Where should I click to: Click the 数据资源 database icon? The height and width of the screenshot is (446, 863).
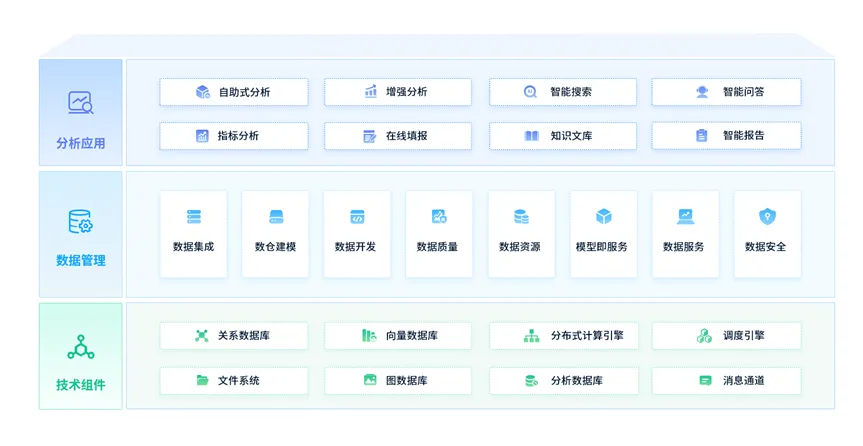point(521,216)
